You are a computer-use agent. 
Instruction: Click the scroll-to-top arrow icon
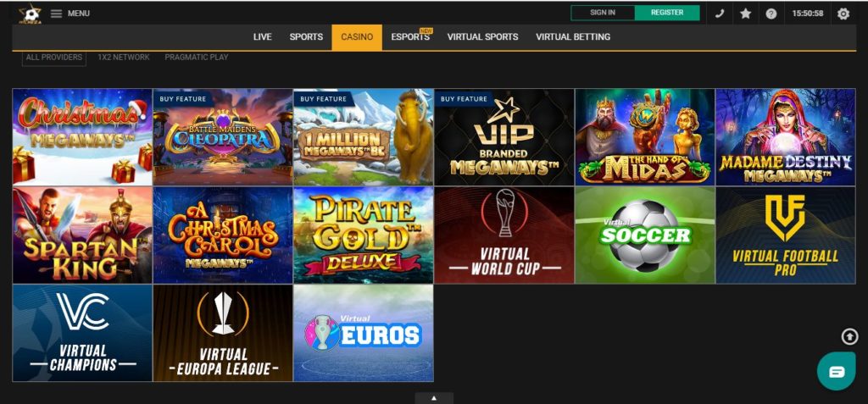(849, 336)
